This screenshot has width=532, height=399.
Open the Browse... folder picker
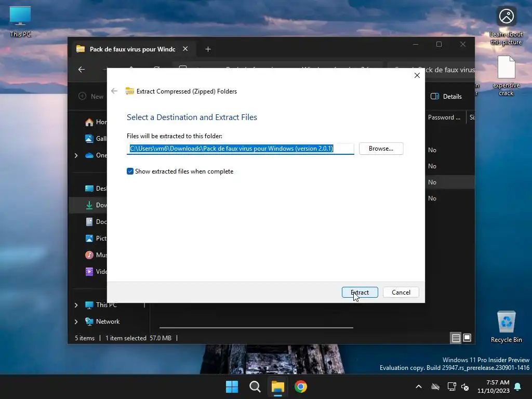point(381,149)
